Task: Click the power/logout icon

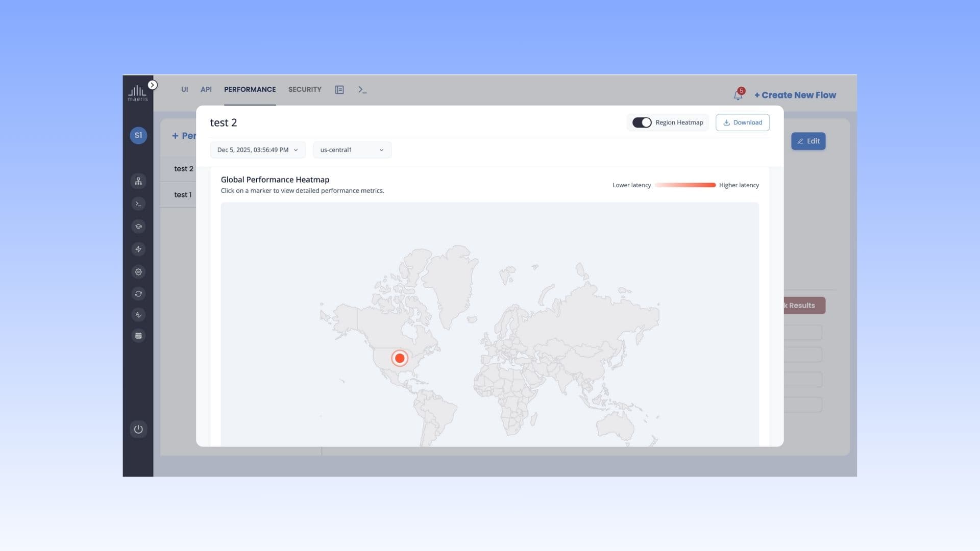Action: tap(138, 429)
